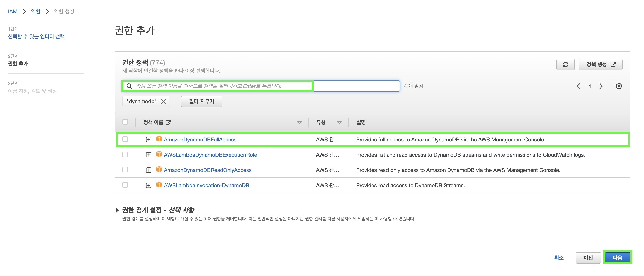Click the refresh policies icon button

[565, 65]
